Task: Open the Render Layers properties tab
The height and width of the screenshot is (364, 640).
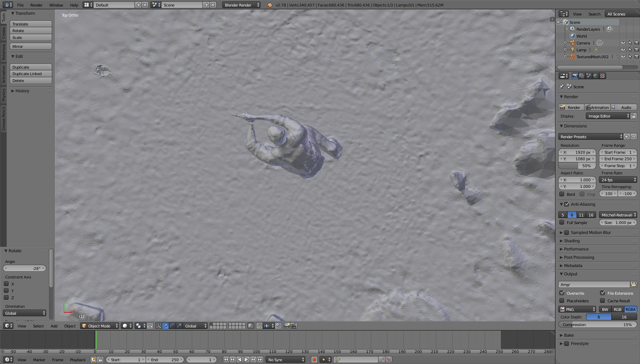Action: [582, 76]
